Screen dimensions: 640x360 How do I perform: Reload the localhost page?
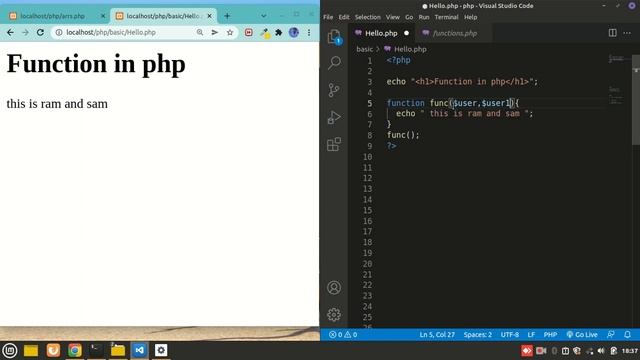(x=40, y=32)
